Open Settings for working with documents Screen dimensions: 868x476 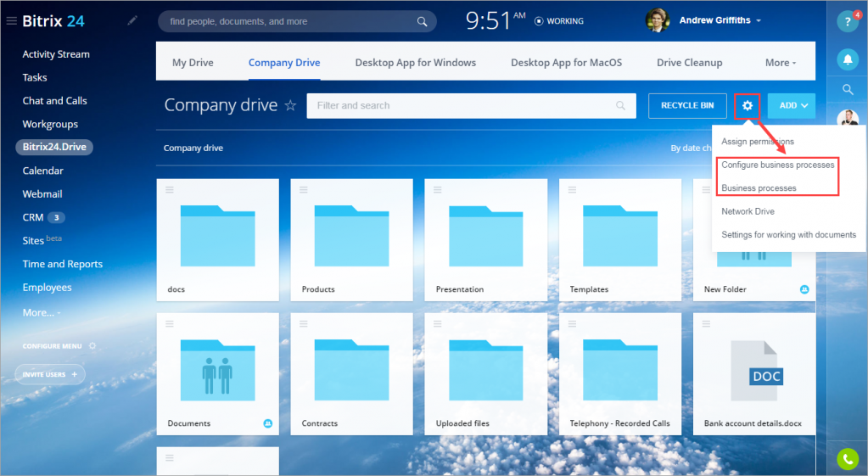click(788, 234)
